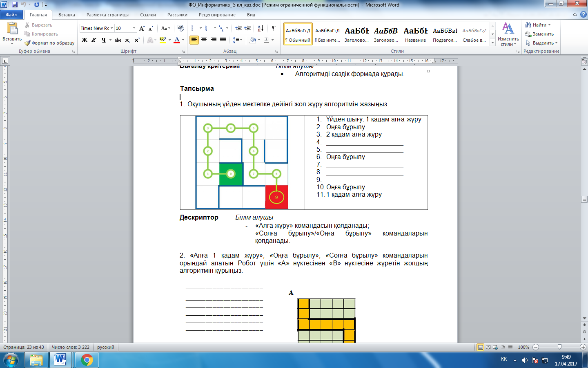This screenshot has height=368, width=588.
Task: Decrease font size with shrink font icon
Action: pyautogui.click(x=151, y=28)
